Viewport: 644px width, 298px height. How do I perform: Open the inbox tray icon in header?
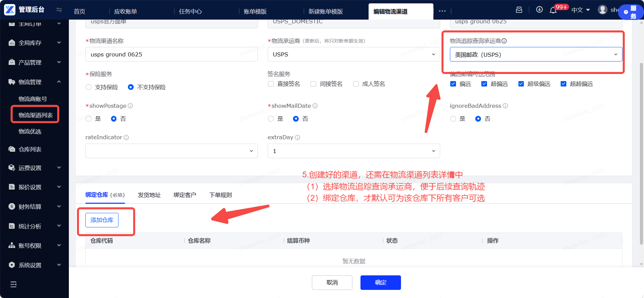click(519, 10)
